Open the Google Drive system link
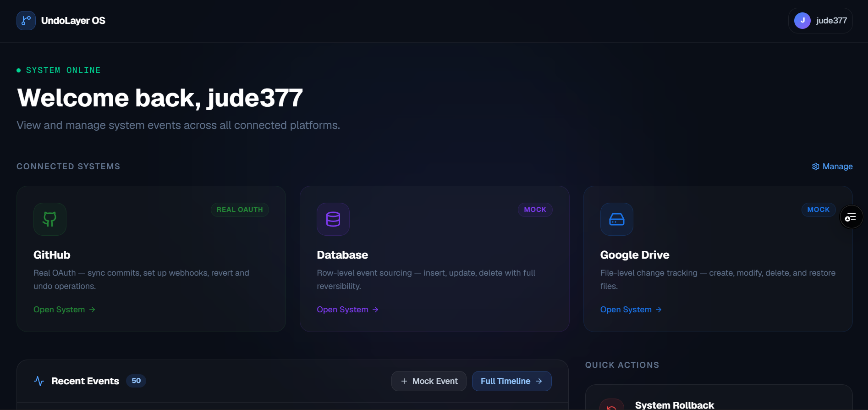Viewport: 868px width, 410px height. click(x=631, y=310)
